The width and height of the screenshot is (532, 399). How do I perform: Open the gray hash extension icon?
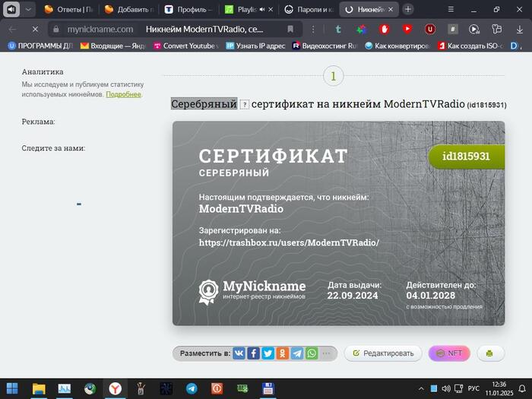[x=453, y=30]
